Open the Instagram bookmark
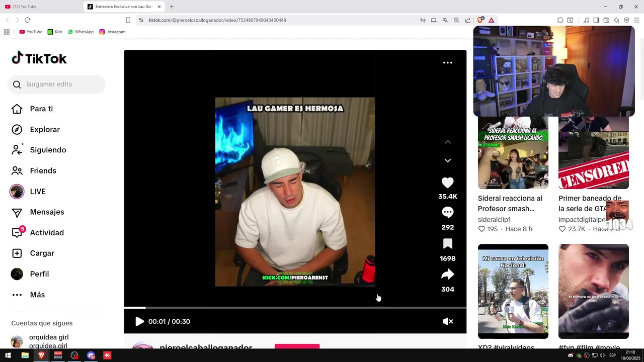 coord(112,32)
